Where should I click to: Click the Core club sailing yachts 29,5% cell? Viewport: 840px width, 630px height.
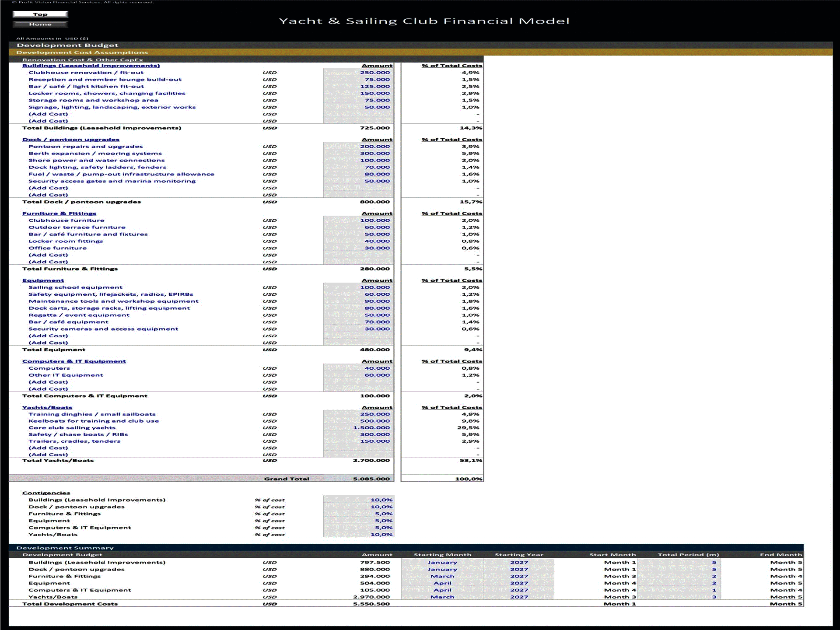click(468, 428)
